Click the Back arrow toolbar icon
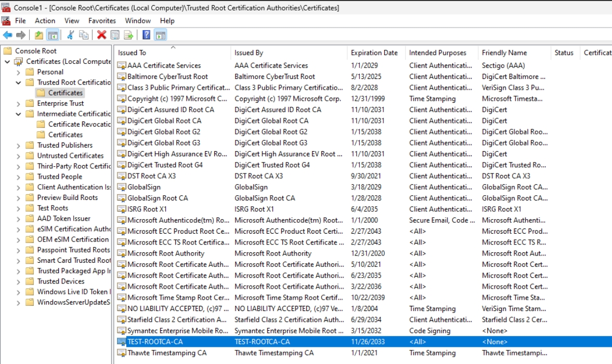This screenshot has width=612, height=364. (7, 35)
